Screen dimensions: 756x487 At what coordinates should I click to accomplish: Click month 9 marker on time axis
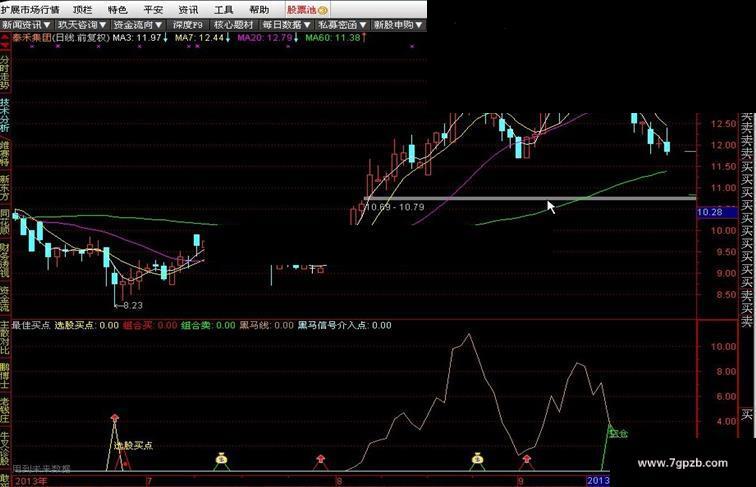tap(520, 481)
